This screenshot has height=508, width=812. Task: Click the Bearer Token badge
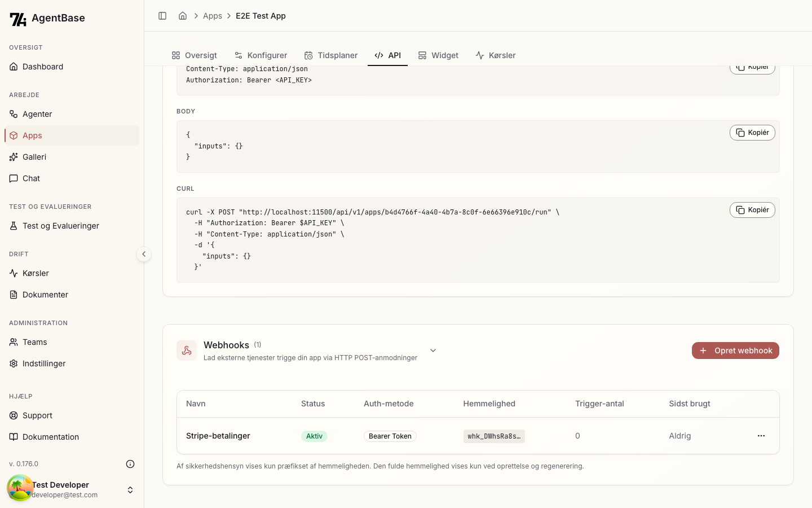point(390,436)
